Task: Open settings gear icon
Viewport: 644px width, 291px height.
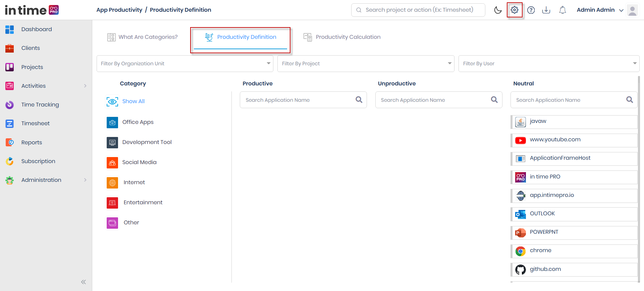Action: [515, 10]
